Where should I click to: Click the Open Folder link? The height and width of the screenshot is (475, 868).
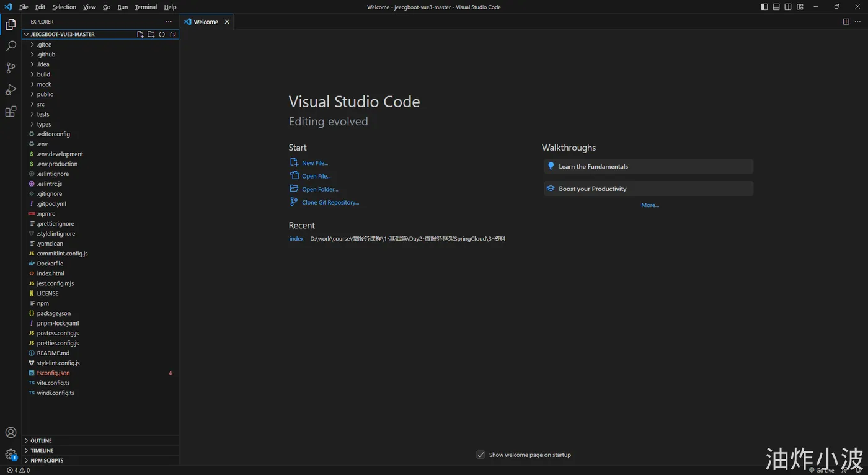click(320, 189)
